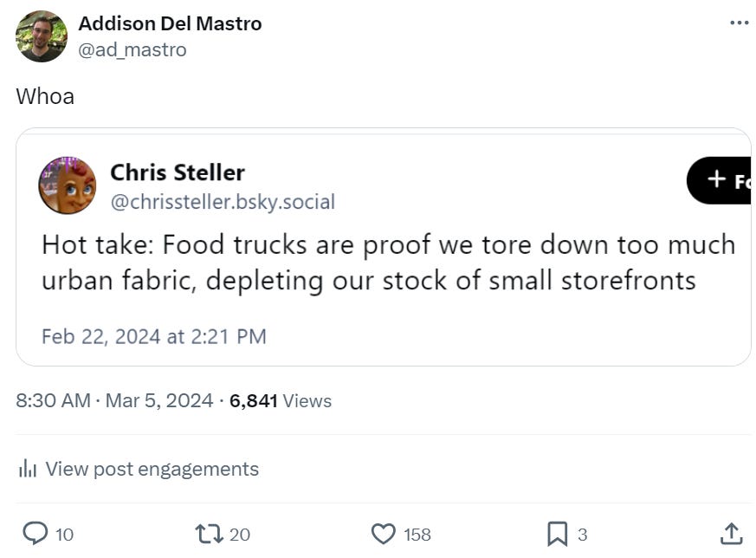Viewport: 756px width, 558px height.
Task: Click the Feb 22, 2024 quoted date
Action: (154, 337)
